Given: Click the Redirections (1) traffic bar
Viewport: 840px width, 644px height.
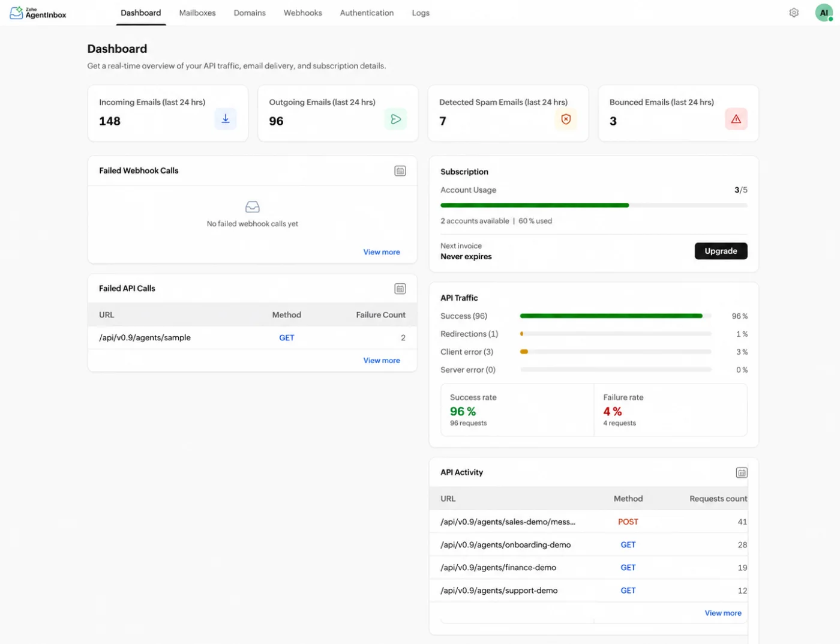Looking at the screenshot, I should (x=616, y=334).
